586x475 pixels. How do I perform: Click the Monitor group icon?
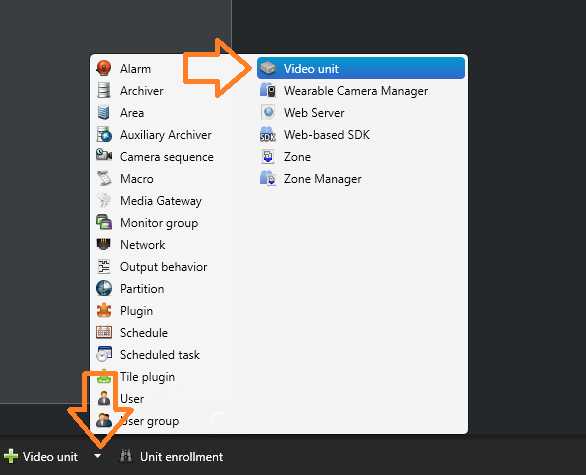pos(104,222)
